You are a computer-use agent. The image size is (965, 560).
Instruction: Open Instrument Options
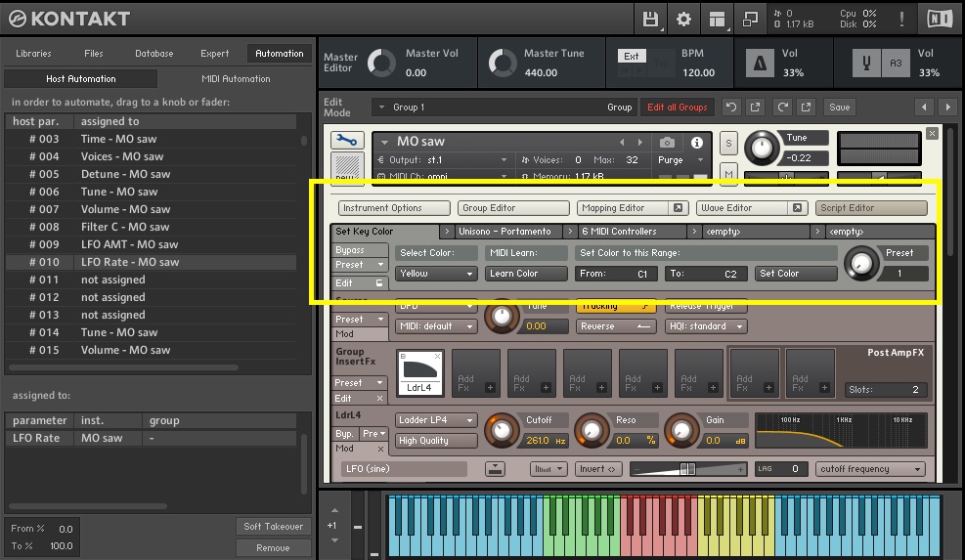pos(394,208)
